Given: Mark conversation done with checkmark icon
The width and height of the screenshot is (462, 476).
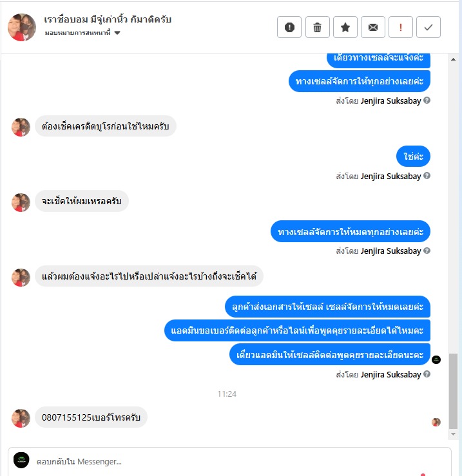Looking at the screenshot, I should point(428,27).
